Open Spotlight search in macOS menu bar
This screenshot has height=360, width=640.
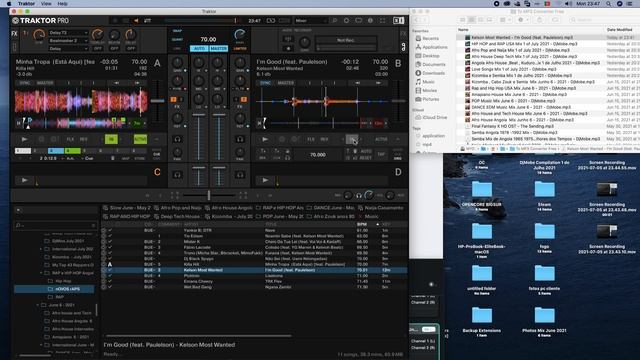(608, 4)
